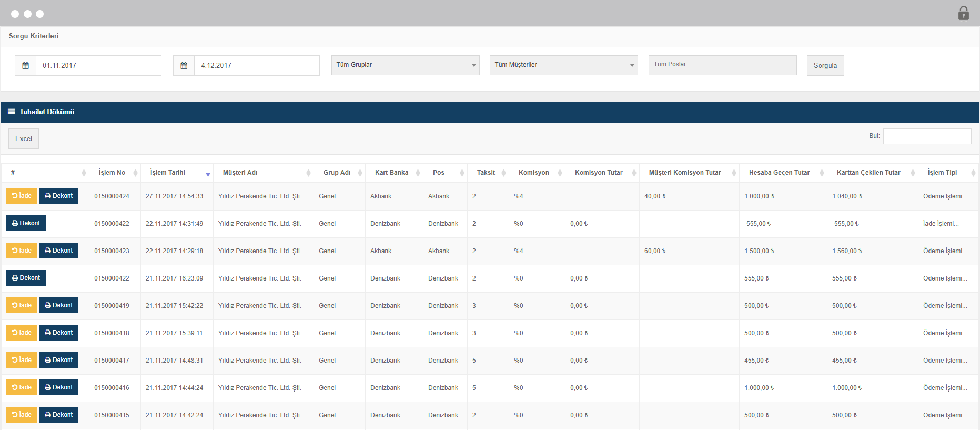The image size is (980, 430).
Task: Click the 455,00 ₺ Hesaba Geçen value
Action: coord(756,361)
